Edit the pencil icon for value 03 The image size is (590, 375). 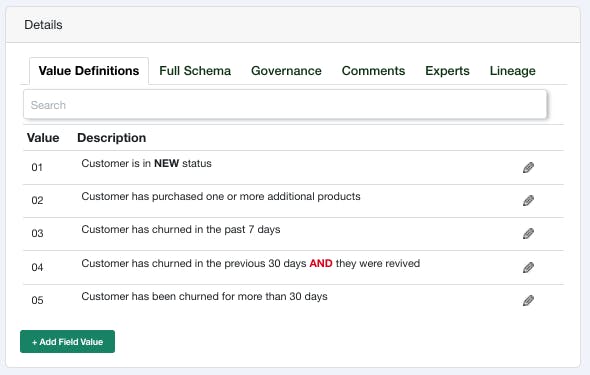(x=528, y=234)
